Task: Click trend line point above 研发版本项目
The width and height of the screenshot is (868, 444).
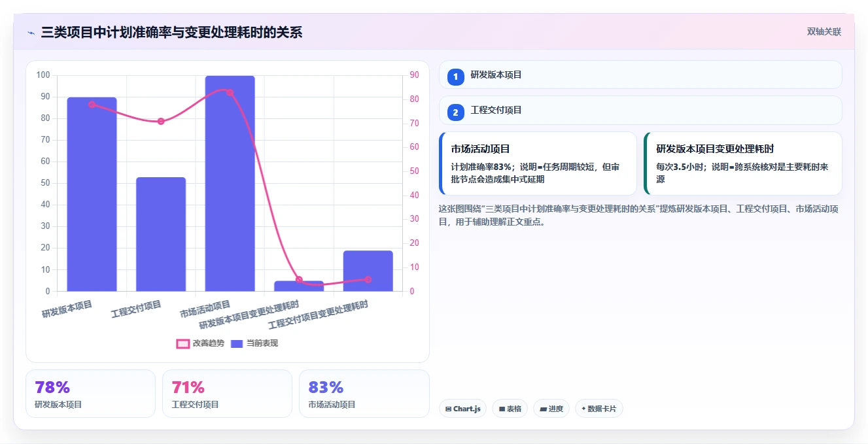Action: pos(92,104)
